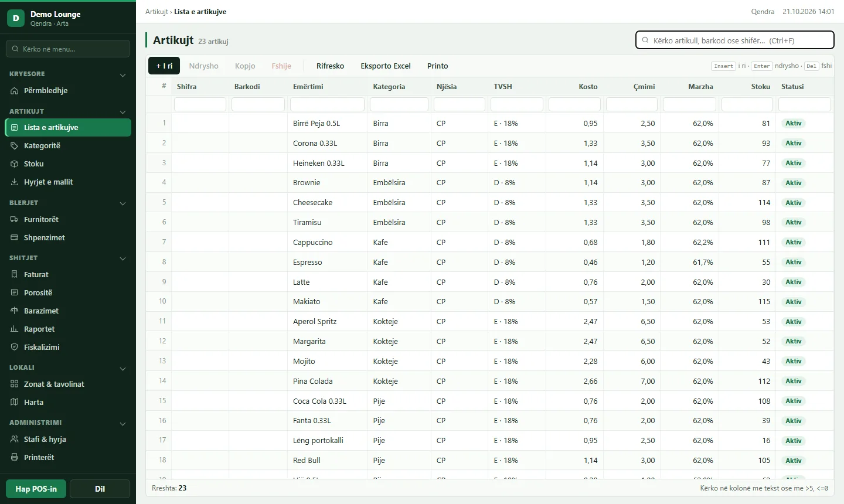Screen dimensions: 844x504
Task: Click the Porositë list icon
Action: point(15,293)
